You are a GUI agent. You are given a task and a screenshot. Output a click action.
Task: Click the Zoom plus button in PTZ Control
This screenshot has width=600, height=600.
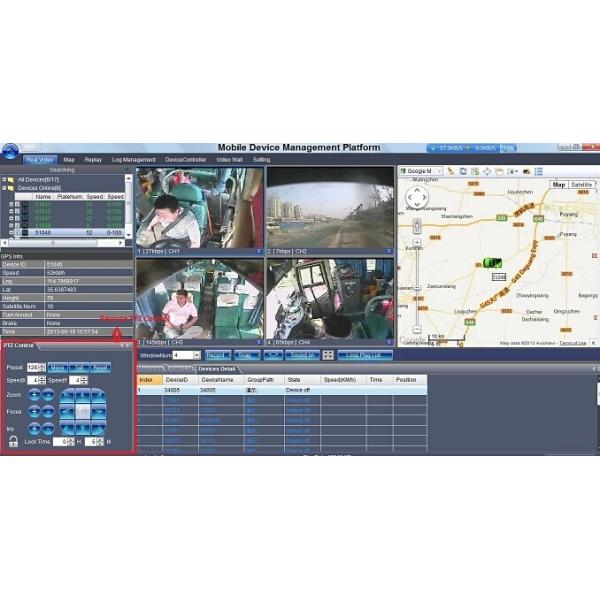pyautogui.click(x=34, y=395)
